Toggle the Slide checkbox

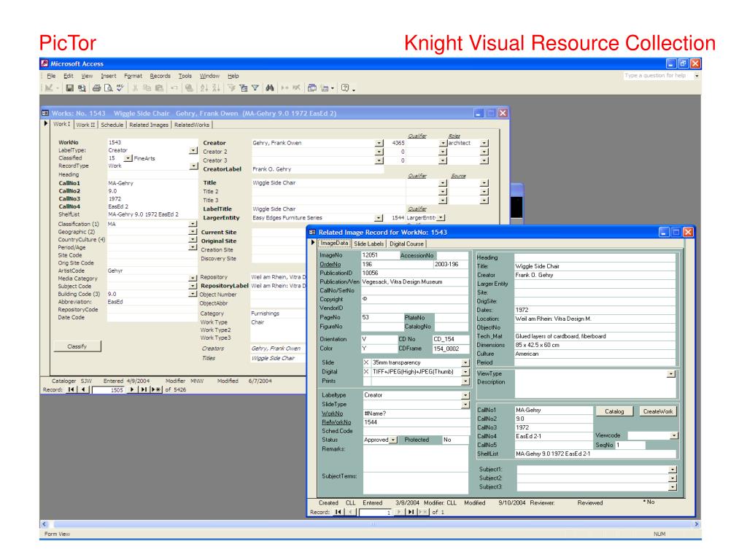[x=366, y=362]
